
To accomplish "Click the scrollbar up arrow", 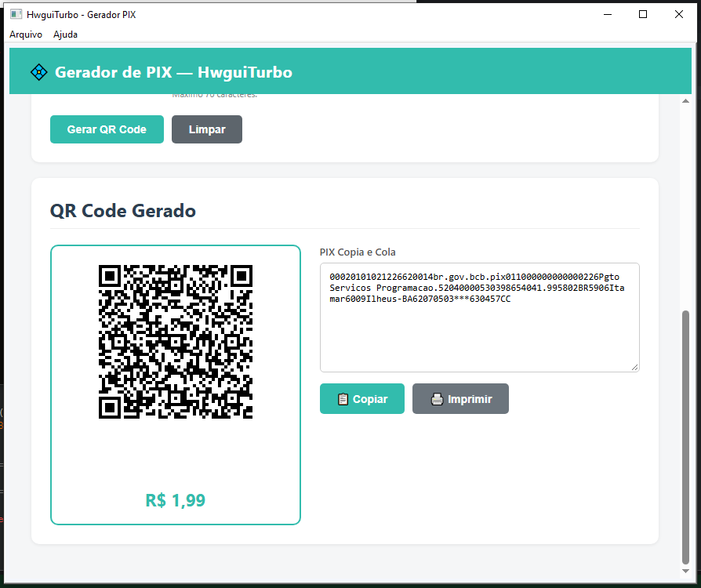I will click(685, 101).
